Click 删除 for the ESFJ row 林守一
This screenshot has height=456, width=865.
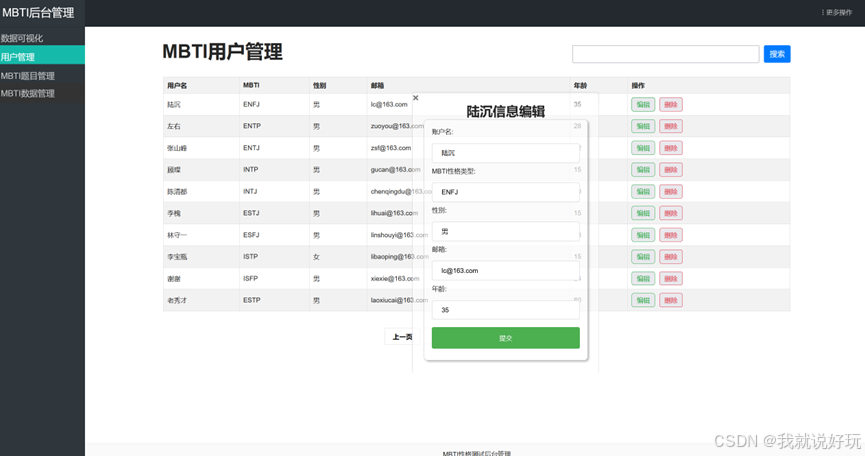tap(671, 235)
